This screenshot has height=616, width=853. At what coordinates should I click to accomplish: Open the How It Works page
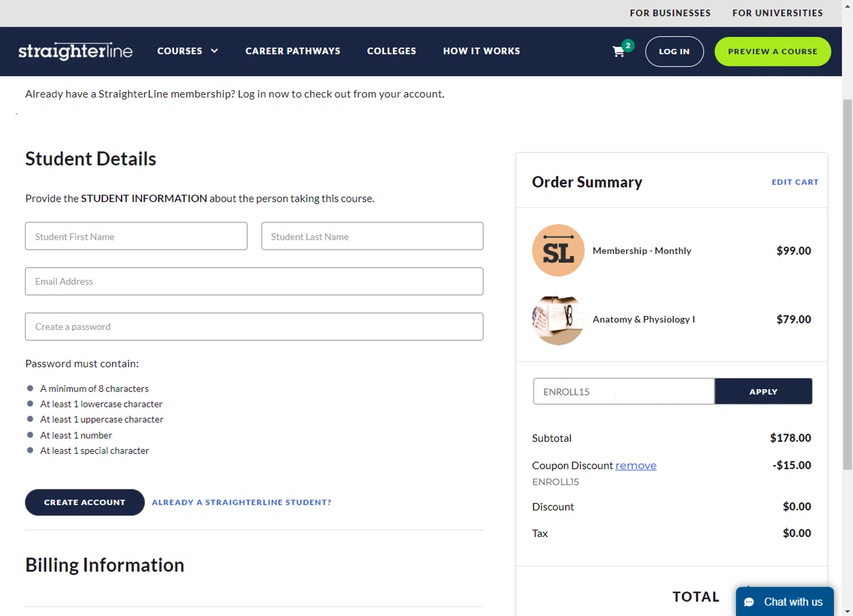(481, 51)
